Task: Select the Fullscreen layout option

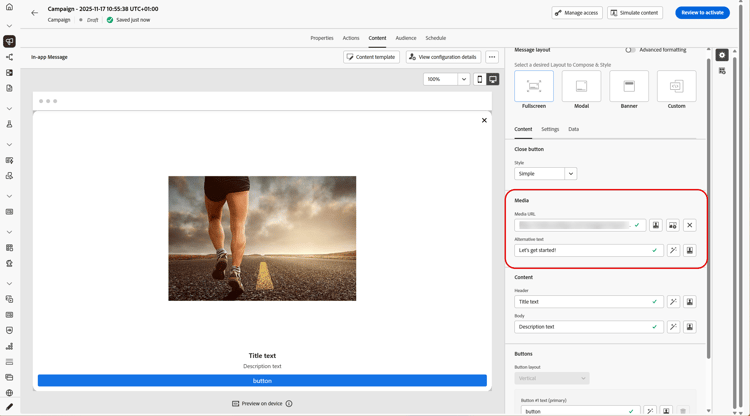Action: pos(534,87)
